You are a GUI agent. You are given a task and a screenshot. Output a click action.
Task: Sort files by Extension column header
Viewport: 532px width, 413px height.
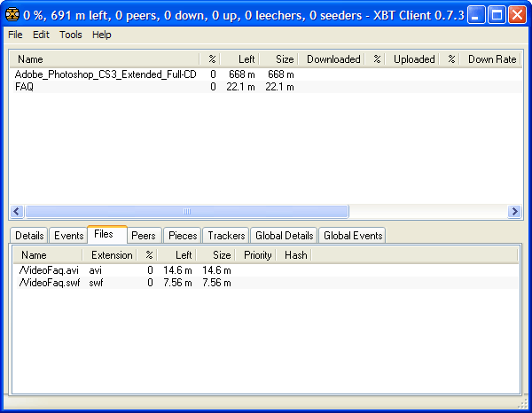click(110, 255)
